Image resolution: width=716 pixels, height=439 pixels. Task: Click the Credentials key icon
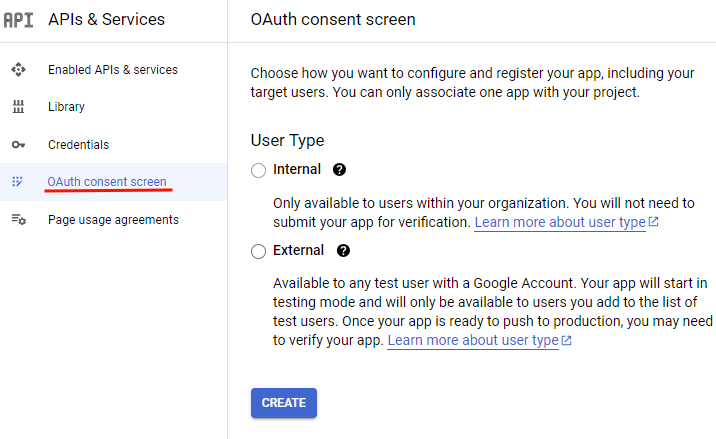(18, 145)
